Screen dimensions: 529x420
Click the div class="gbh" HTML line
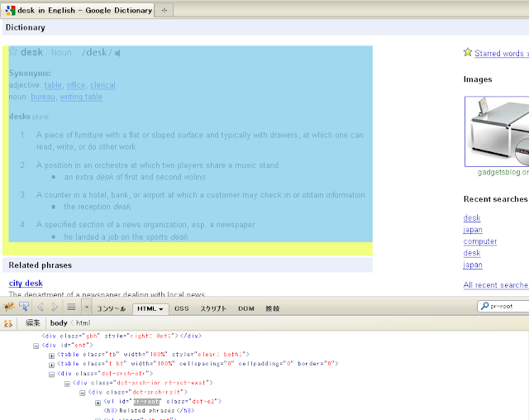122,336
